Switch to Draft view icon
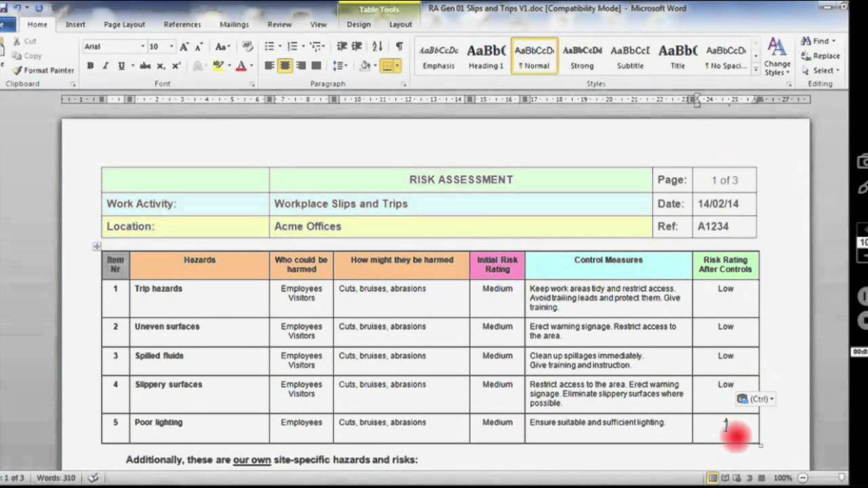Screen dimensions: 868x488 pos(762,478)
